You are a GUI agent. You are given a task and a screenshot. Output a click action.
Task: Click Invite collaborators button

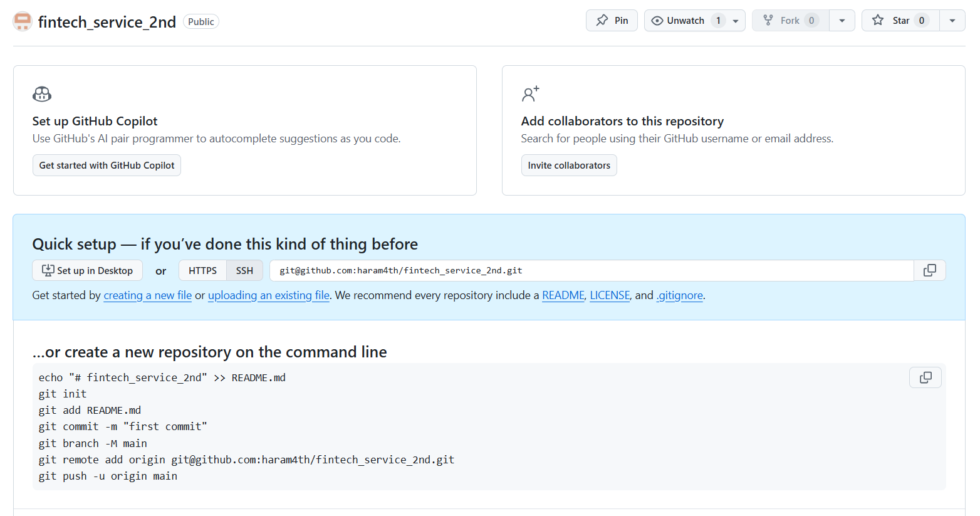point(569,166)
